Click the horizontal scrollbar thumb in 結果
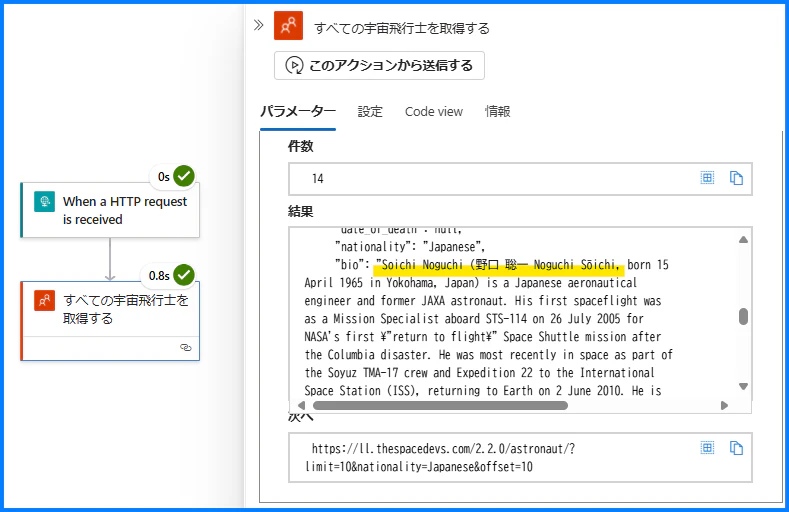 [440, 405]
